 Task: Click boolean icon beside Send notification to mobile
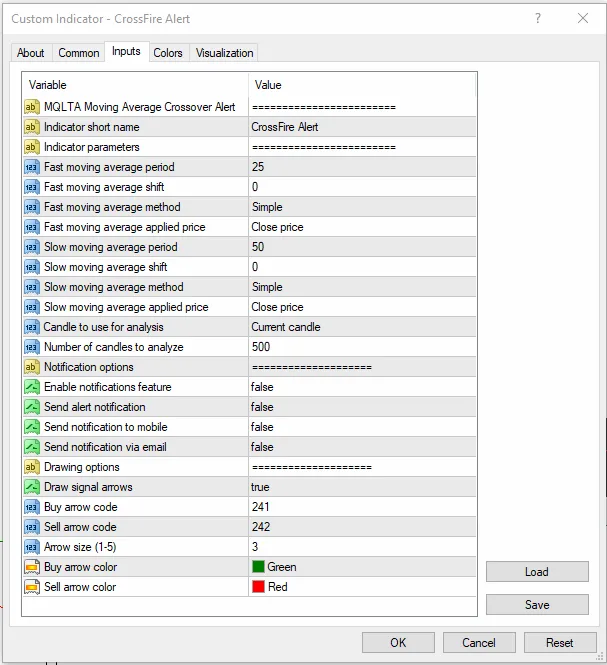(31, 427)
